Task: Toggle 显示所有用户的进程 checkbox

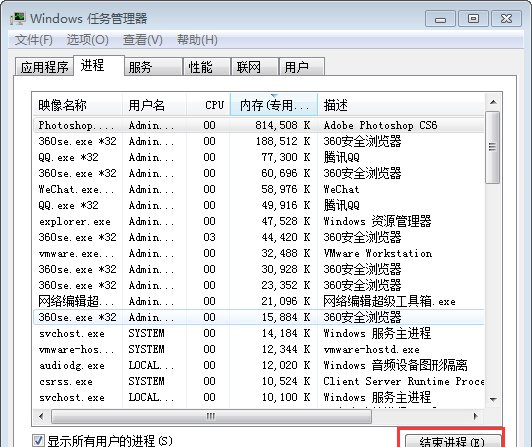Action: [38, 441]
